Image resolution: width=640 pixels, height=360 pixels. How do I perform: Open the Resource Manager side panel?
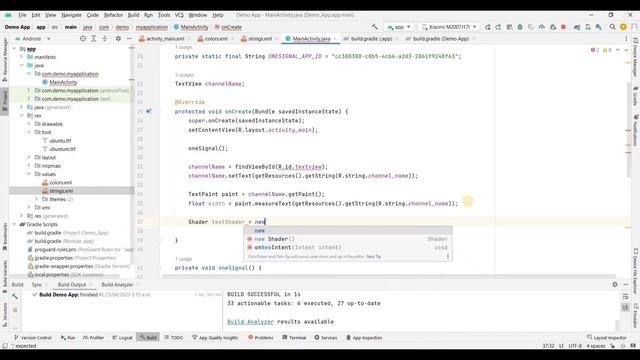4,59
